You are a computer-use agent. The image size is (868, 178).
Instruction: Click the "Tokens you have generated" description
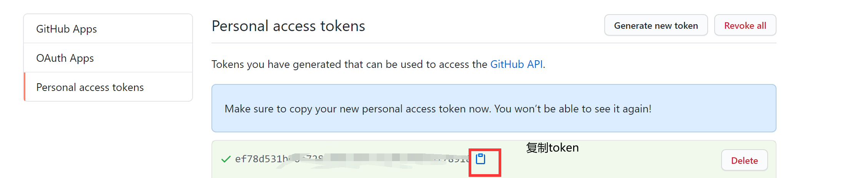click(x=308, y=64)
